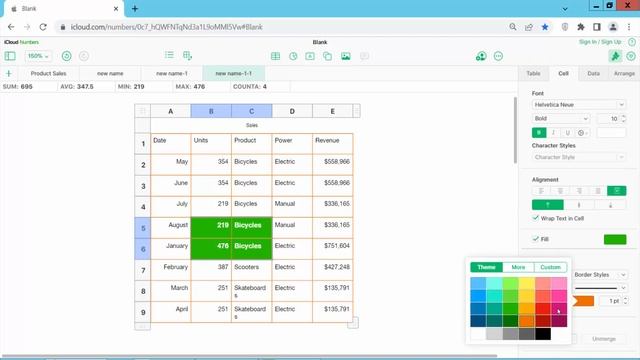Select row 7 header
640x360 pixels.
point(143,270)
